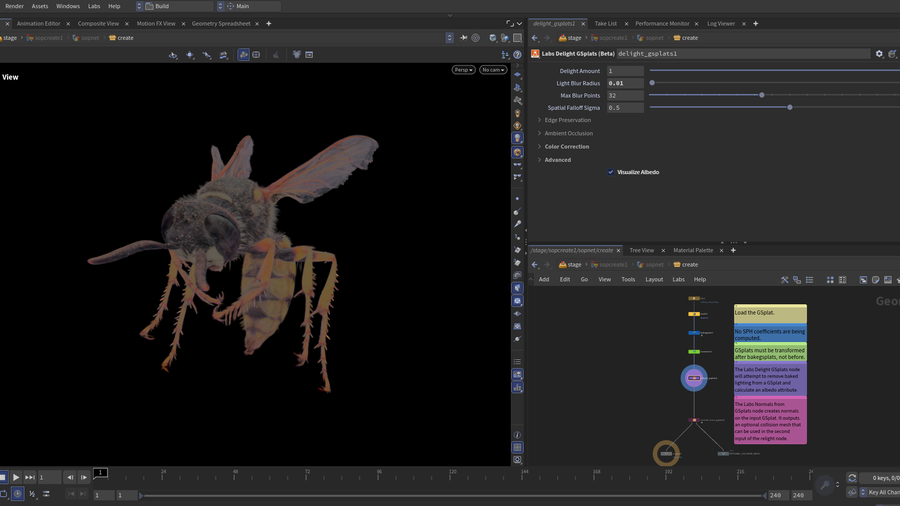Click the playbar frame step settings icon
Image resolution: width=900 pixels, height=506 pixels.
(x=32, y=494)
